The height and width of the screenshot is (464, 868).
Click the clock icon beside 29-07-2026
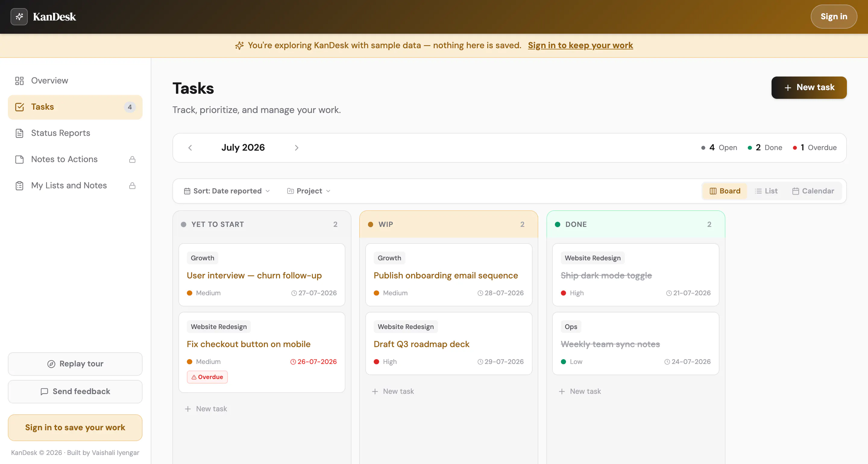coord(480,362)
